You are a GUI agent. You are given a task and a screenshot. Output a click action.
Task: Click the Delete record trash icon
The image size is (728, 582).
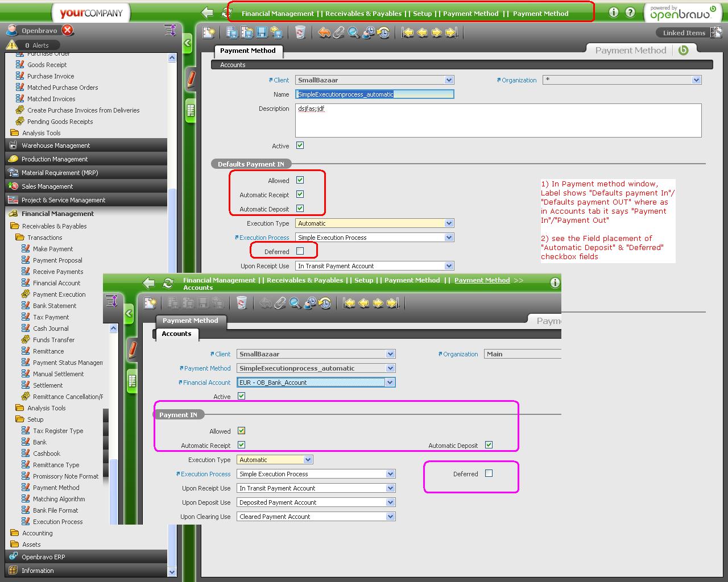(x=300, y=33)
